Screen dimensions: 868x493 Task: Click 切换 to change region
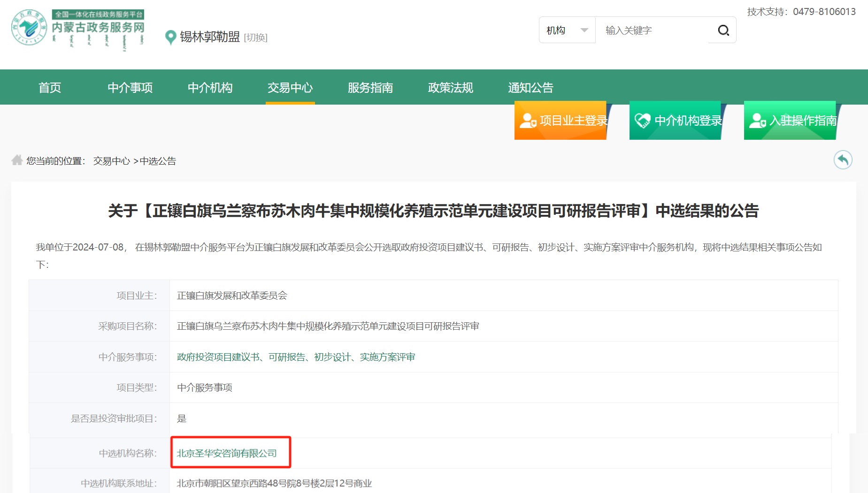coord(256,38)
